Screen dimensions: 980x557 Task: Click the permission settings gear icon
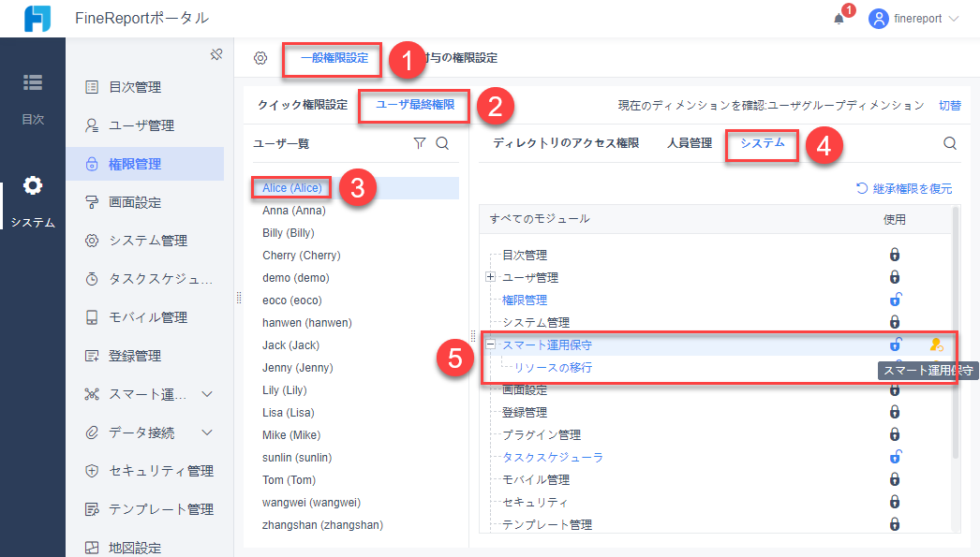pyautogui.click(x=260, y=58)
